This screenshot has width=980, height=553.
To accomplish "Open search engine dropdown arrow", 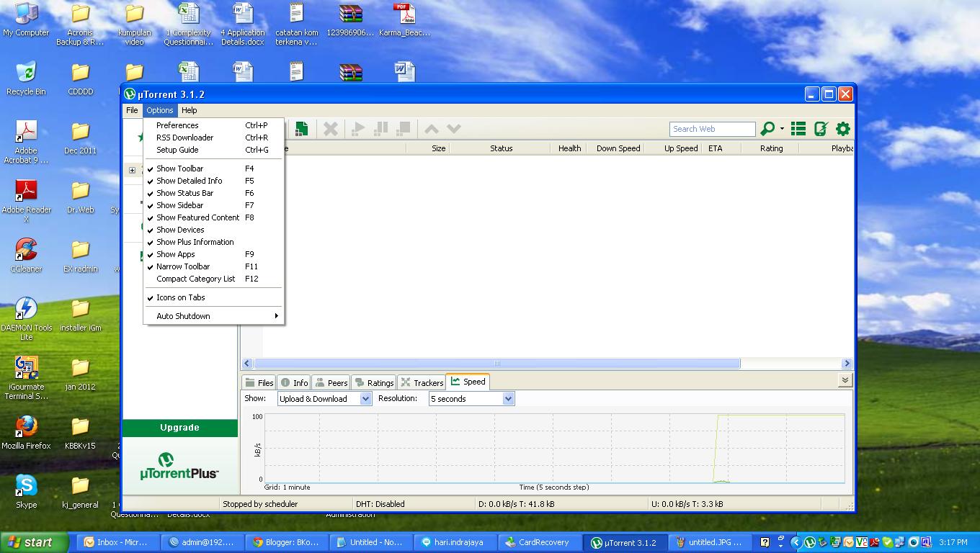I will pyautogui.click(x=782, y=130).
